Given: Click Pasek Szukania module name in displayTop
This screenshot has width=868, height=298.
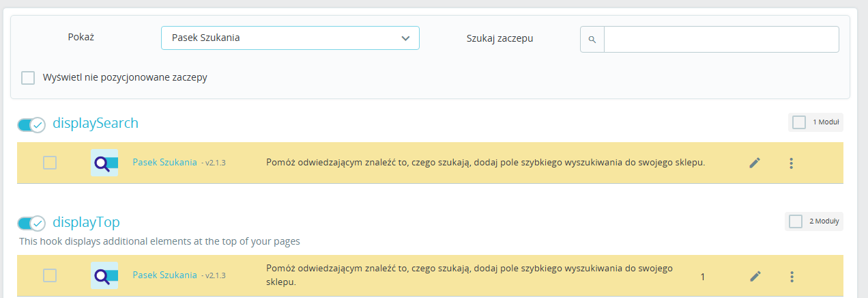Looking at the screenshot, I should (164, 275).
